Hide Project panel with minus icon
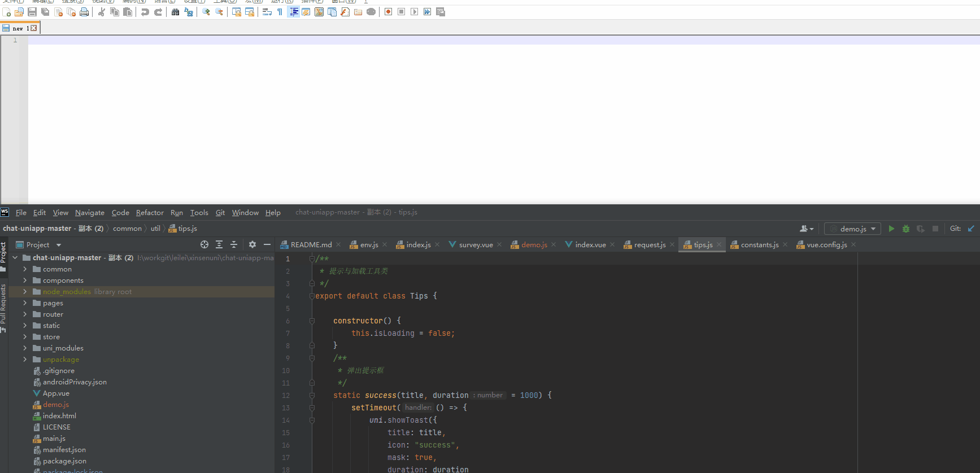Viewport: 980px width, 473px height. (x=267, y=244)
